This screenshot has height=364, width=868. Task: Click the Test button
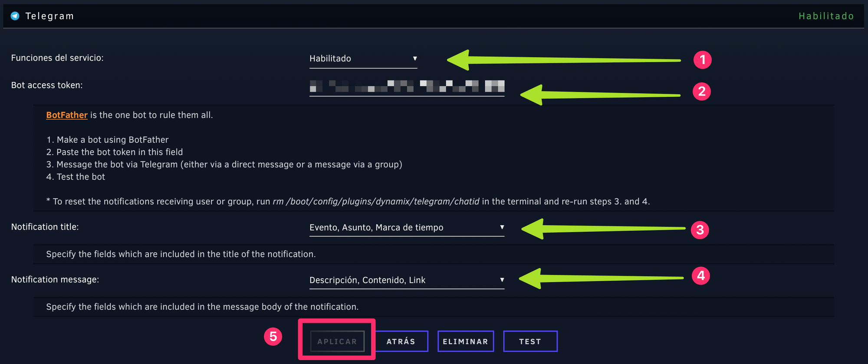[x=530, y=341]
